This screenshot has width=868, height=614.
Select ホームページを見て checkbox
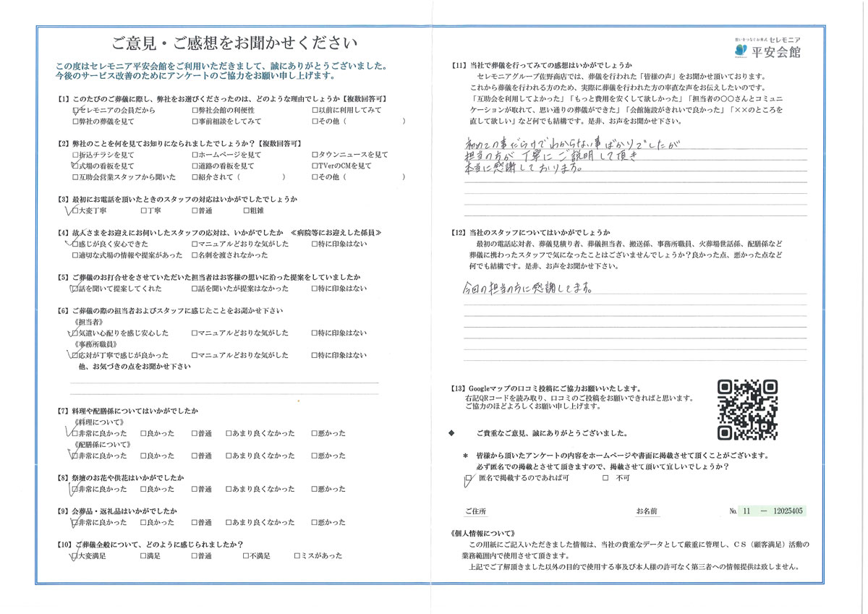(195, 155)
